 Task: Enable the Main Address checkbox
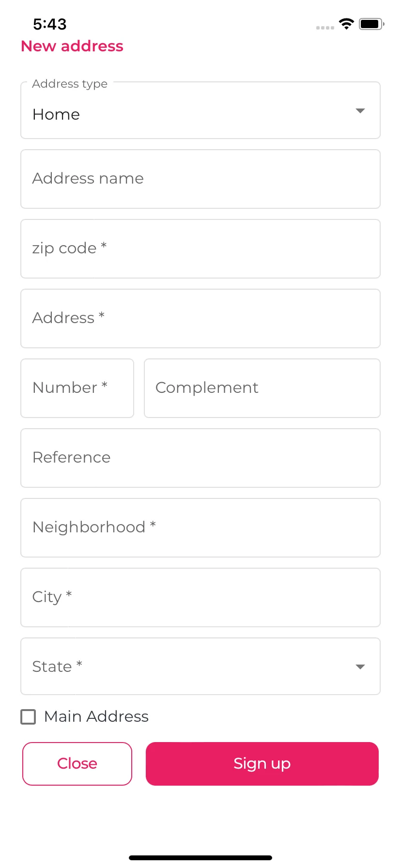[x=28, y=717]
